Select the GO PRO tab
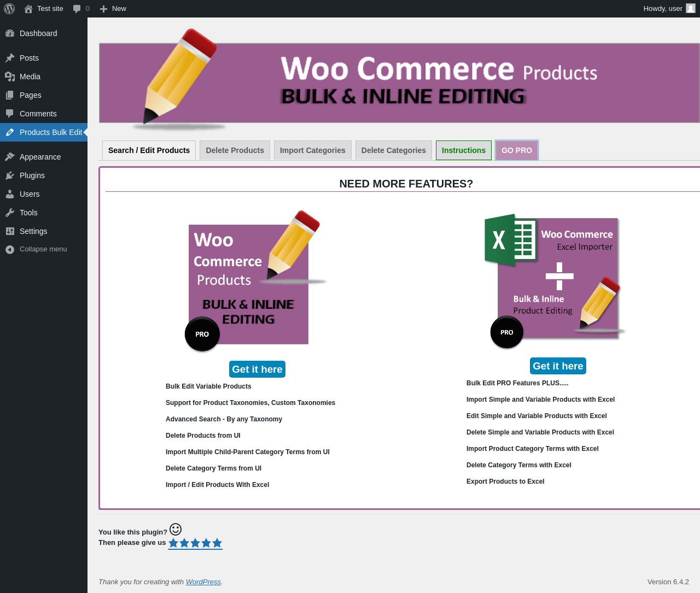This screenshot has height=593, width=700. [517, 150]
